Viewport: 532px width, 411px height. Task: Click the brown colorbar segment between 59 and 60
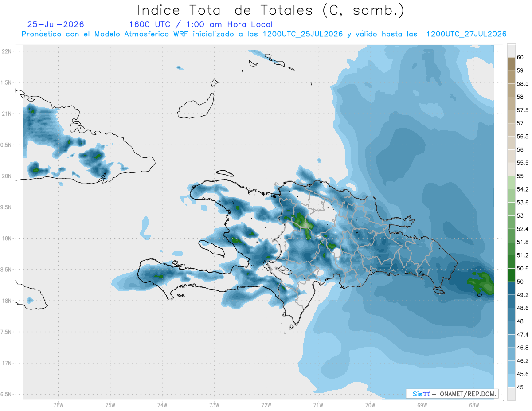point(511,64)
